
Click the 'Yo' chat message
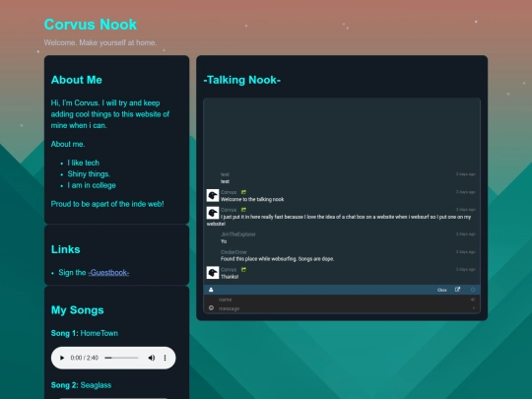point(224,241)
